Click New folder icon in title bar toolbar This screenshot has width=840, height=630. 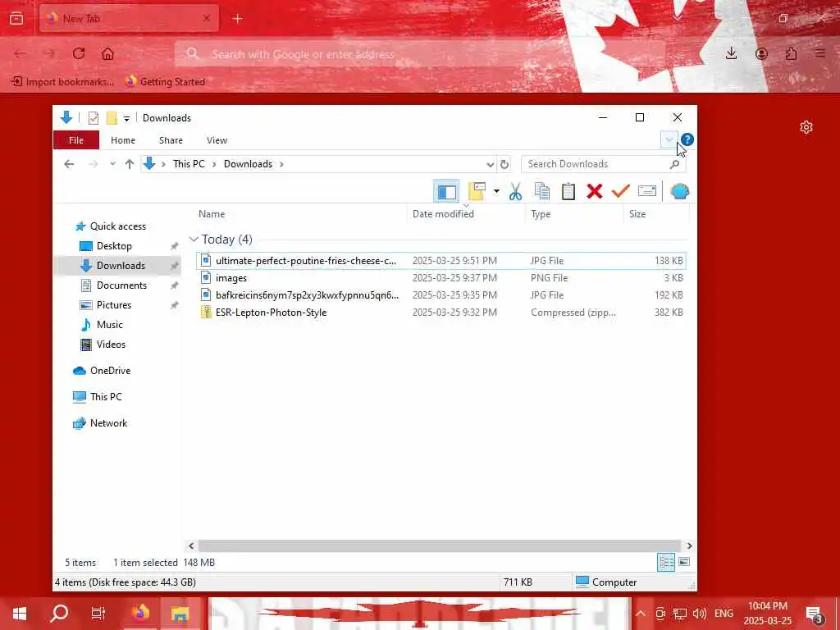tap(112, 118)
